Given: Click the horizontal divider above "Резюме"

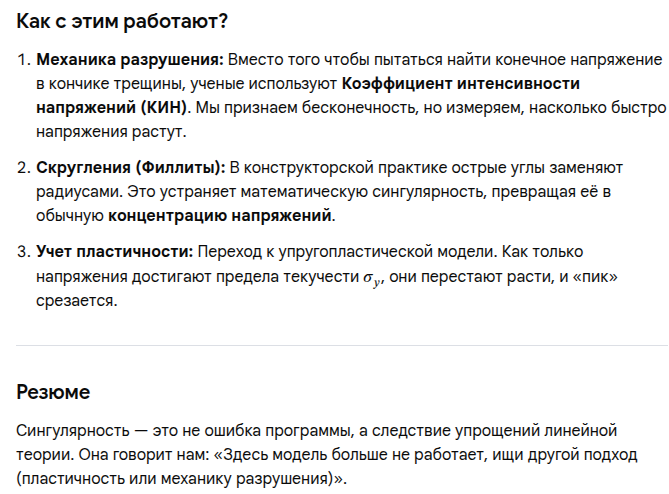Looking at the screenshot, I should [x=342, y=346].
